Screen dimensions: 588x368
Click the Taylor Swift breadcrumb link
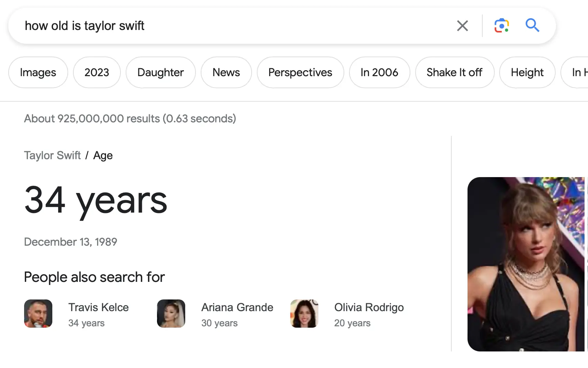coord(52,155)
